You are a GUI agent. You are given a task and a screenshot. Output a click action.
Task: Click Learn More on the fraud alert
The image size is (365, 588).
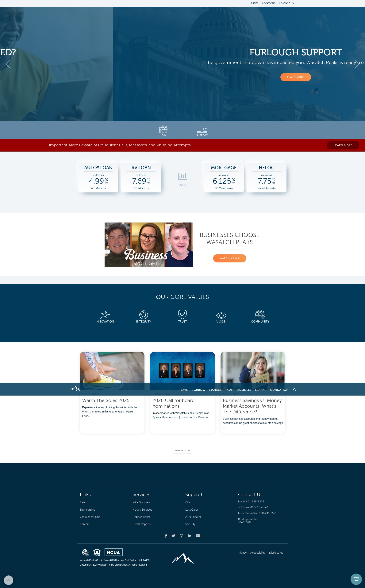tap(343, 145)
